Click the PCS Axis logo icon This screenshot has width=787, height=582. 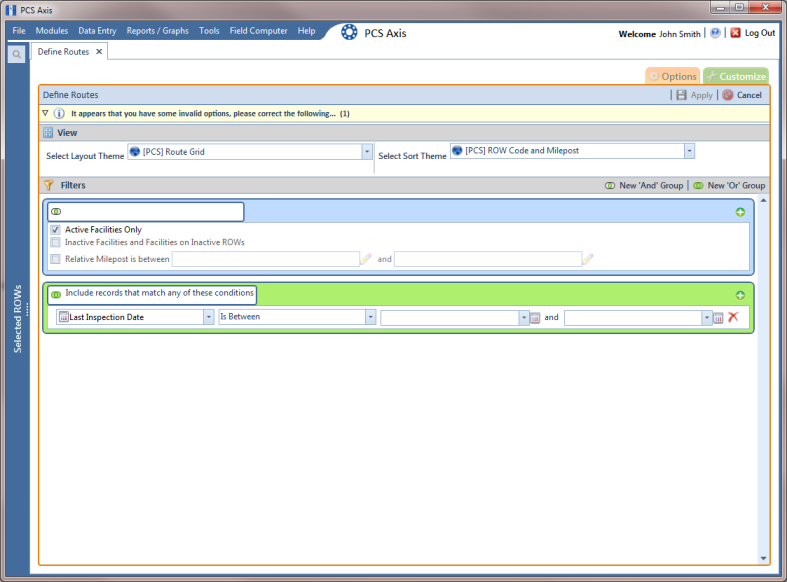[x=349, y=33]
